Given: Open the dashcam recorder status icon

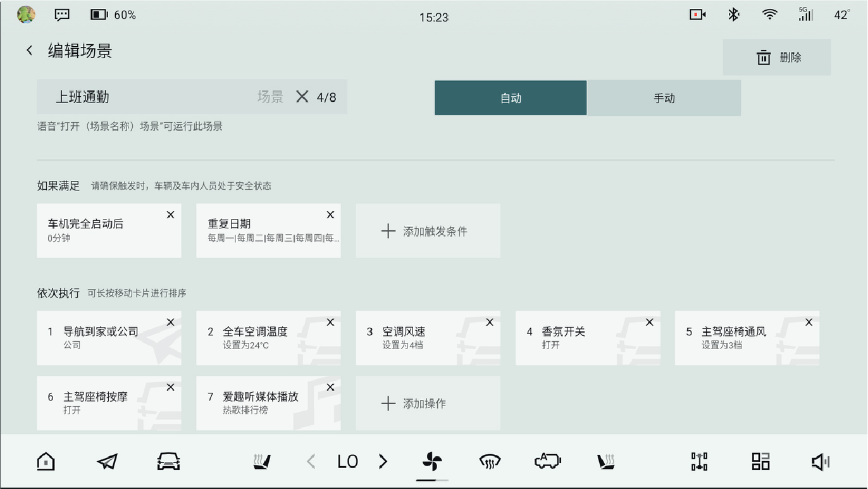Looking at the screenshot, I should 698,15.
